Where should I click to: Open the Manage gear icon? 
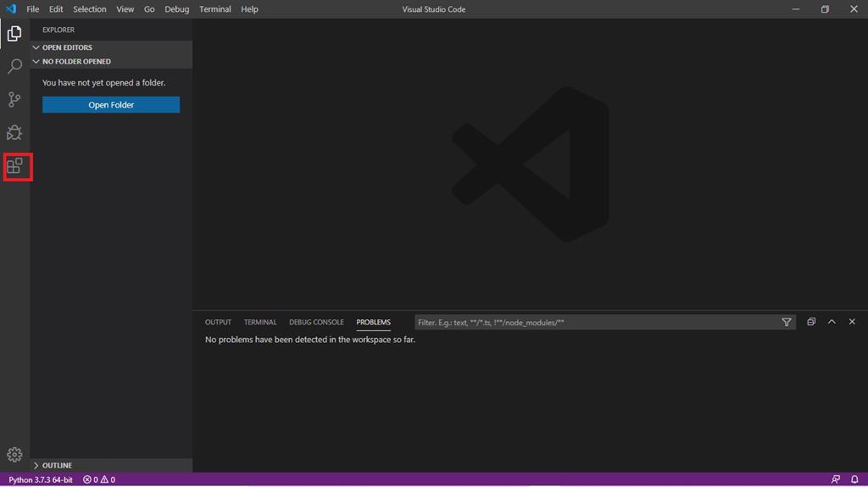click(14, 454)
